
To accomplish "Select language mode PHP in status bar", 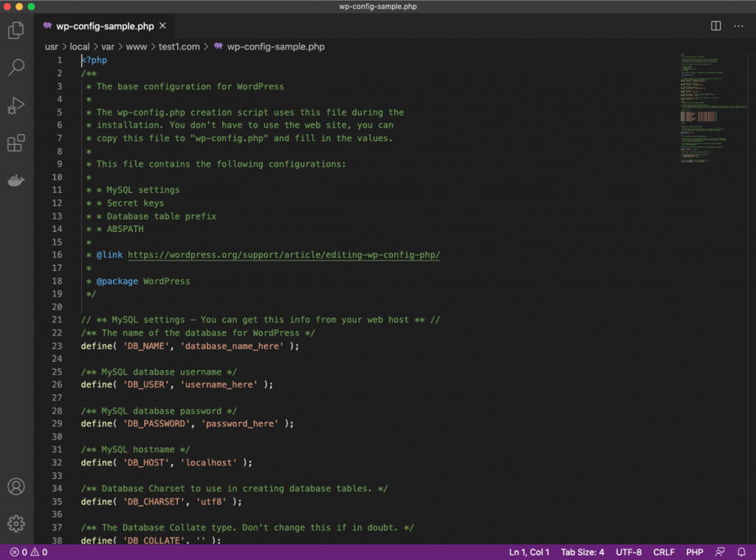I will pos(694,552).
